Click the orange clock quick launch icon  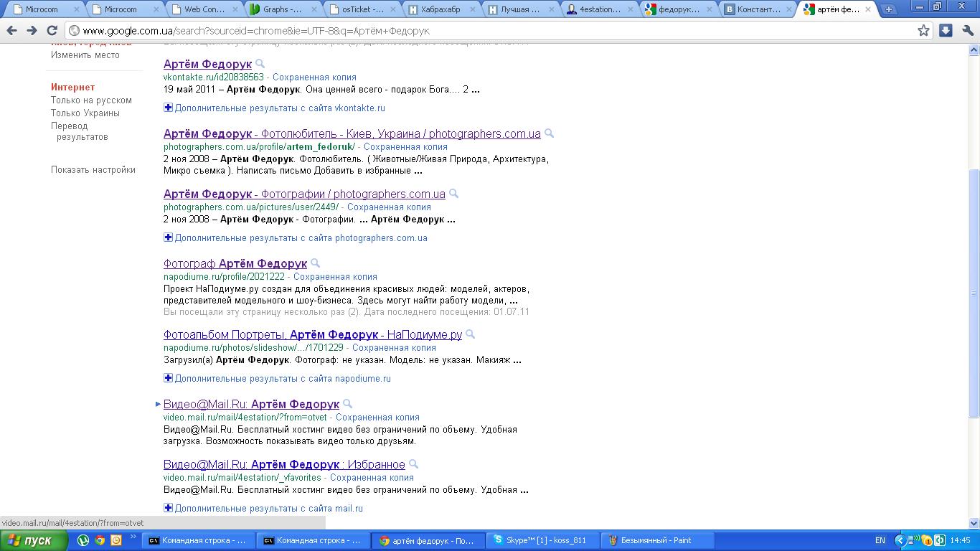tap(116, 540)
